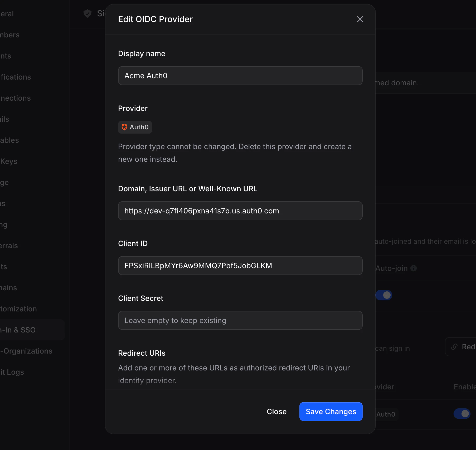This screenshot has height=450, width=476.
Task: Select the Client ID field
Action: (x=240, y=266)
